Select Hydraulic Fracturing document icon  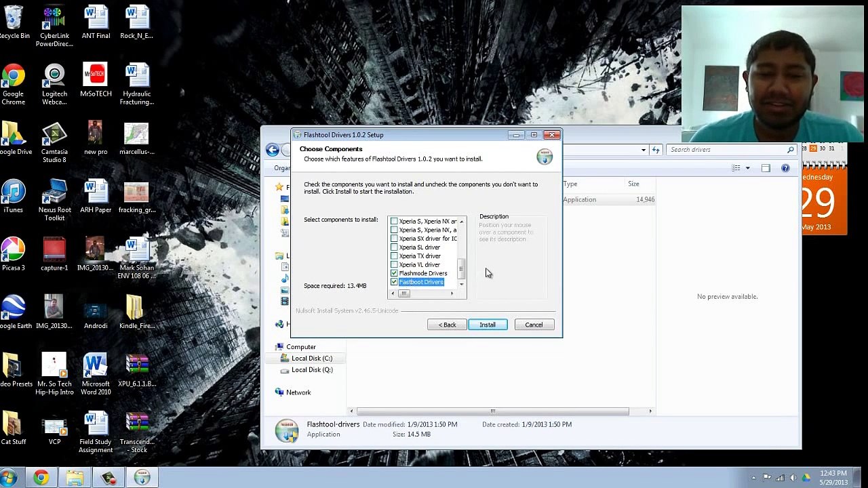click(137, 85)
